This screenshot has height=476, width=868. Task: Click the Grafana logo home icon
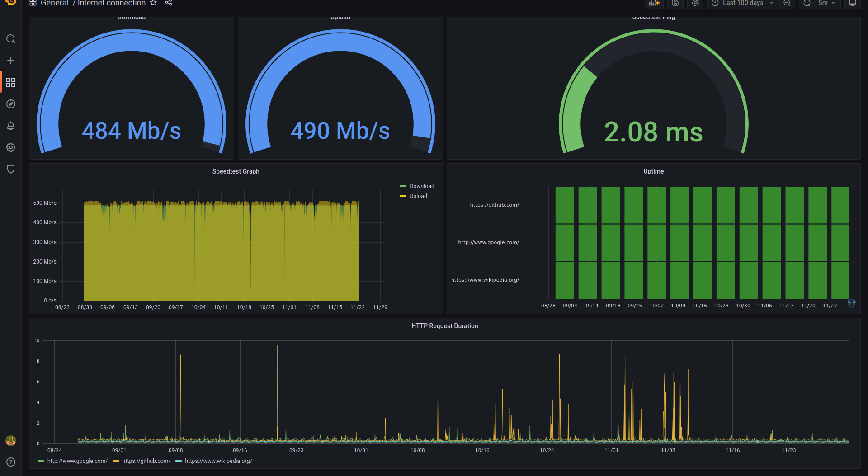click(11, 2)
